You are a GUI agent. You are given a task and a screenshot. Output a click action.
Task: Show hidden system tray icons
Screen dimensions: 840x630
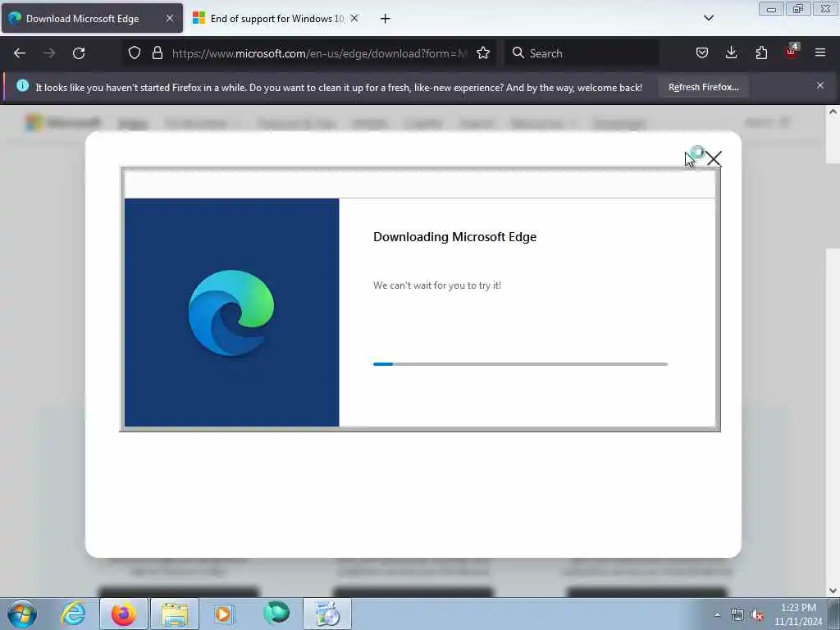tap(717, 614)
